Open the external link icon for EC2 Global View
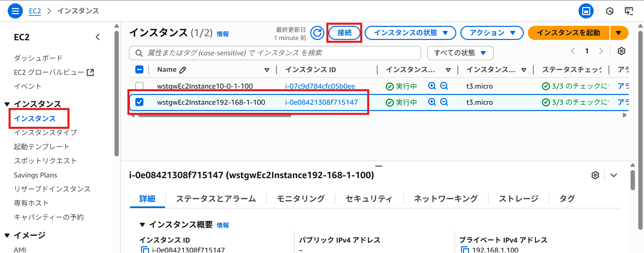The height and width of the screenshot is (253, 644). point(90,72)
